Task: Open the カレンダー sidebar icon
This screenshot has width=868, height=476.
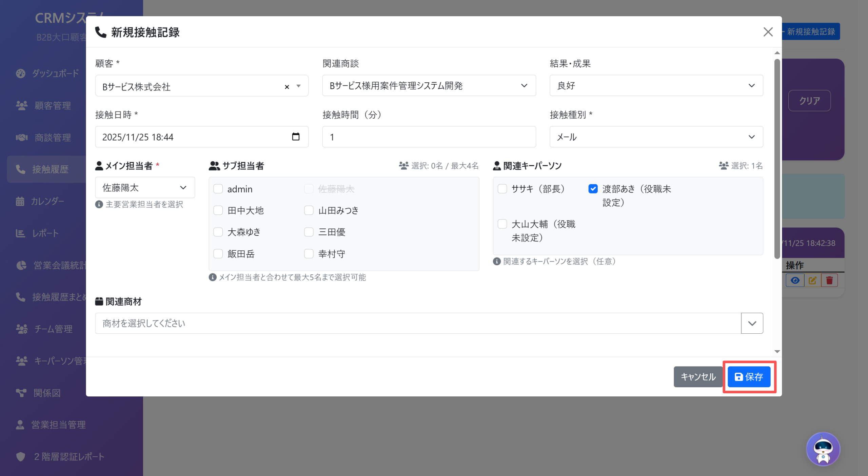Action: 21,201
